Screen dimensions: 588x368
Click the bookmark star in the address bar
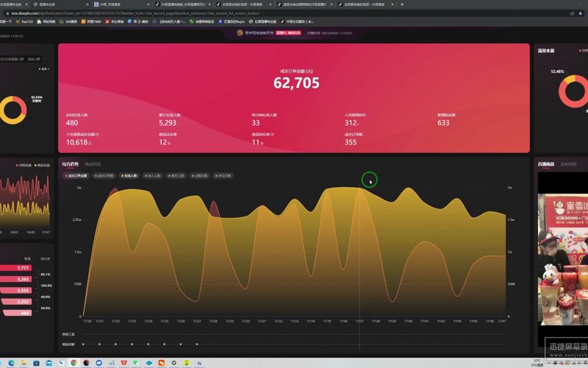(x=581, y=13)
